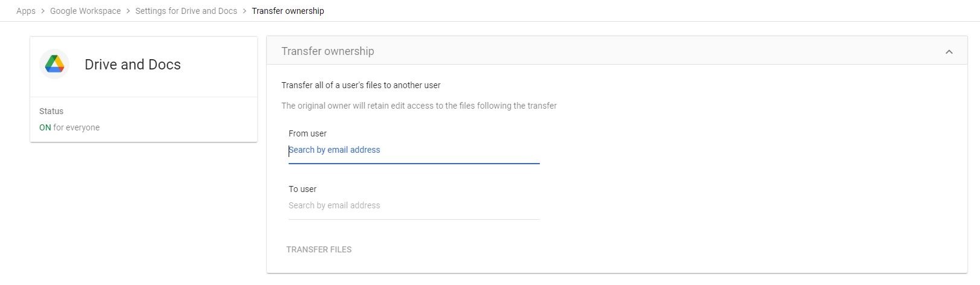The height and width of the screenshot is (285, 980).
Task: Click the From user label
Action: [307, 133]
